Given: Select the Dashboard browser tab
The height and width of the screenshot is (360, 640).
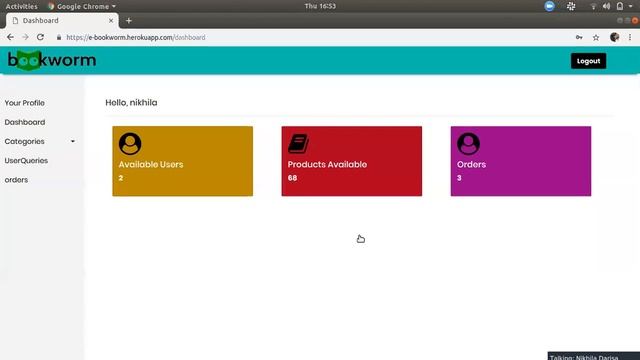Looking at the screenshot, I should pyautogui.click(x=62, y=20).
